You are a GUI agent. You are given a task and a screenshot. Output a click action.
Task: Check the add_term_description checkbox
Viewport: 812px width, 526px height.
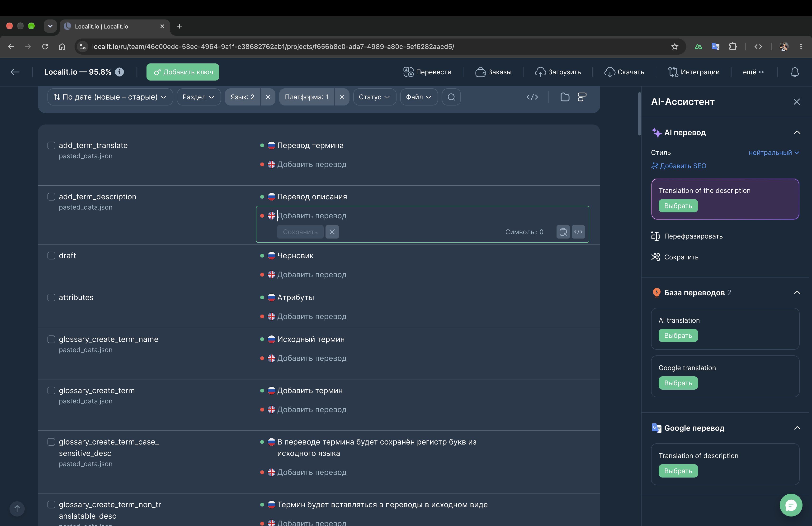51,197
